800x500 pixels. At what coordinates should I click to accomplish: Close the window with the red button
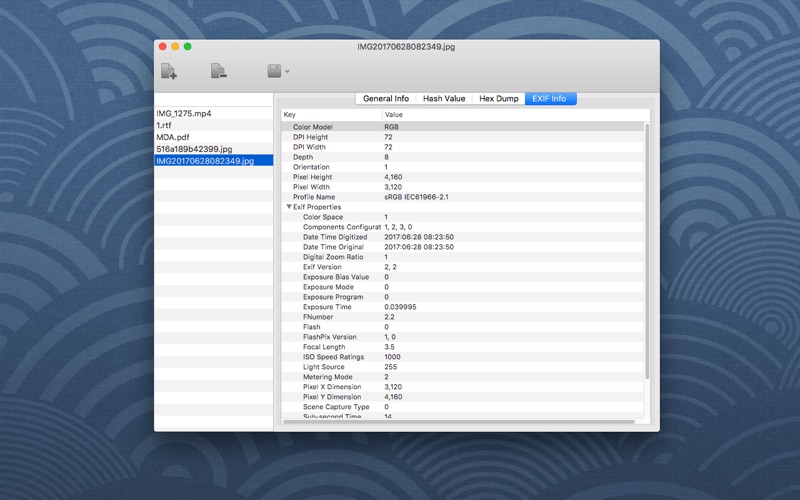click(163, 46)
